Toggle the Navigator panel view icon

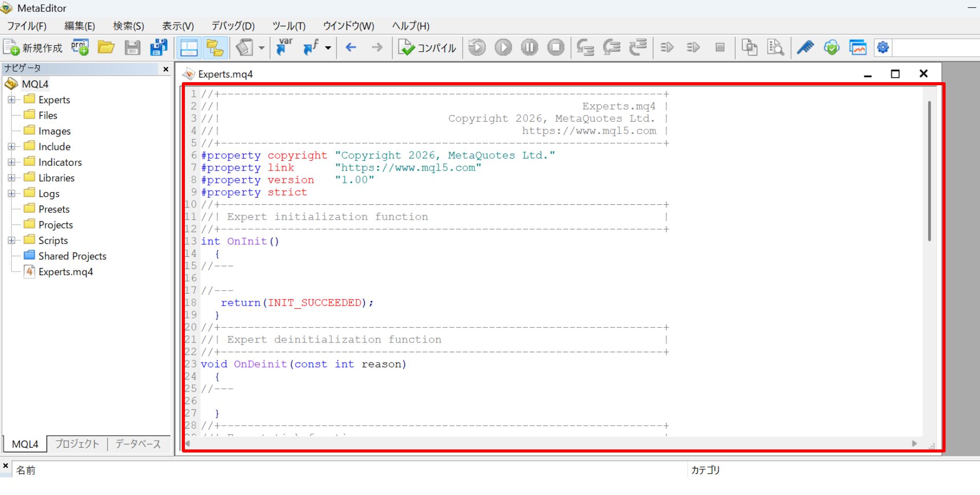[189, 48]
